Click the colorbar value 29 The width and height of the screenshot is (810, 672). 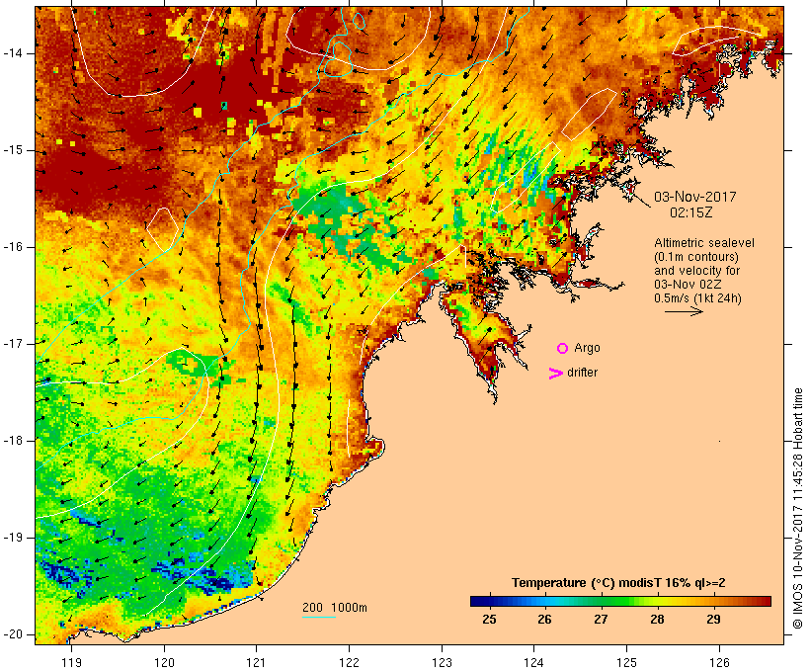(x=713, y=619)
